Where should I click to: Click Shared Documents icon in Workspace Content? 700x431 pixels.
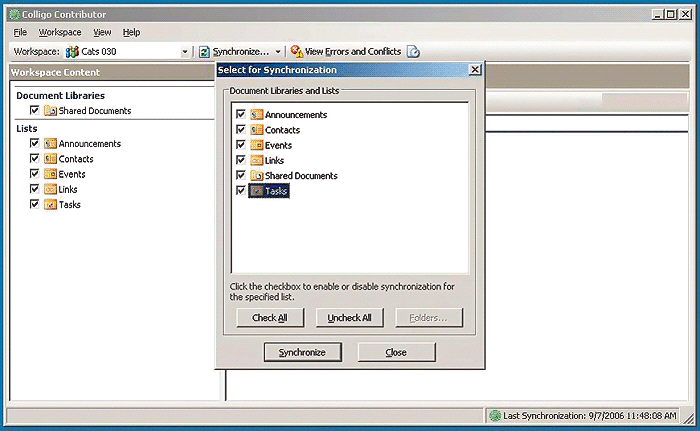tap(50, 110)
